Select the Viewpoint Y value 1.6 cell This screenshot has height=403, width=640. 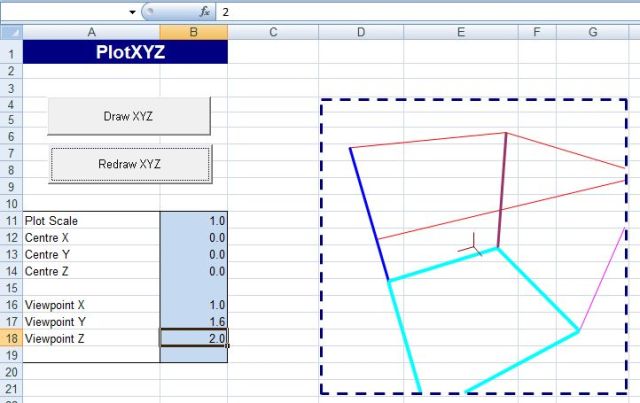(193, 321)
